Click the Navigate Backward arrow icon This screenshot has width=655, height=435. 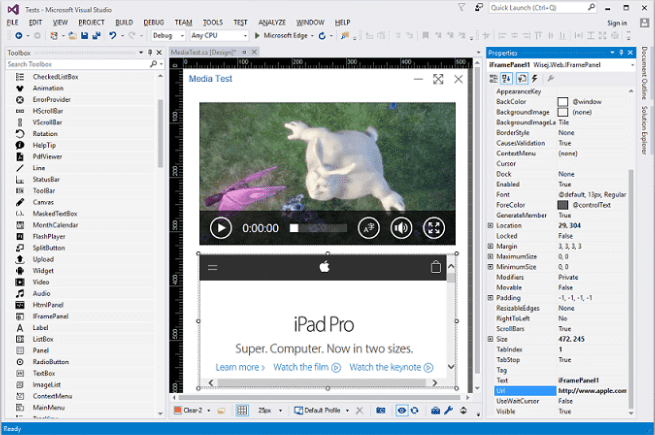point(18,36)
